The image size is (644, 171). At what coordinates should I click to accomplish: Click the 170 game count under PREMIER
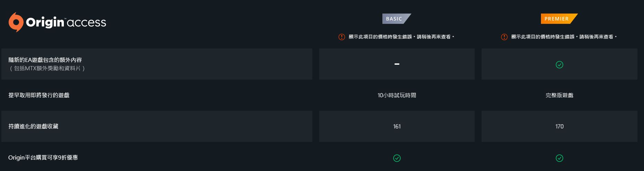point(559,126)
